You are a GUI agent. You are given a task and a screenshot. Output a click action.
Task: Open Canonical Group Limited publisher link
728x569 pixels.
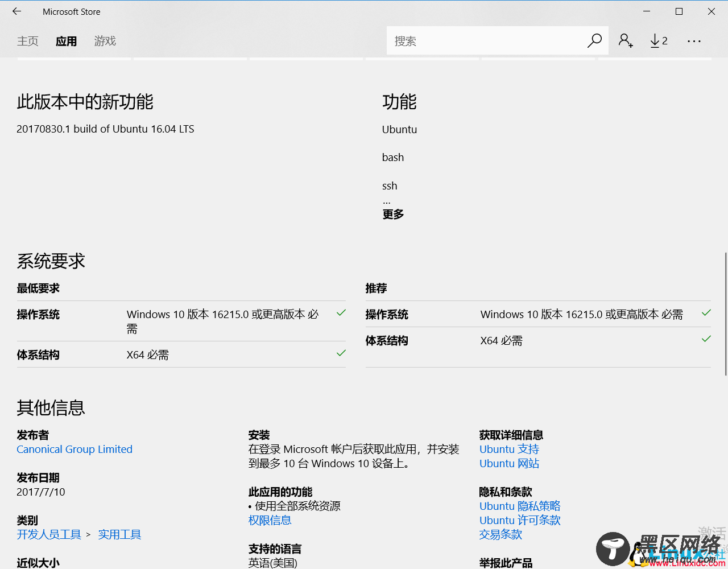pyautogui.click(x=75, y=450)
